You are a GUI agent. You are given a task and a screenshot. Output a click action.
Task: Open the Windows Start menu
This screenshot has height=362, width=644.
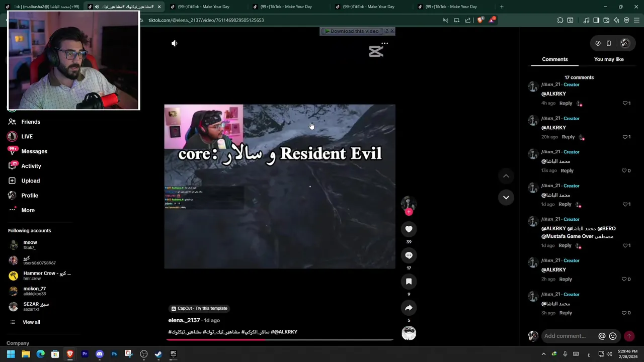[11, 354]
